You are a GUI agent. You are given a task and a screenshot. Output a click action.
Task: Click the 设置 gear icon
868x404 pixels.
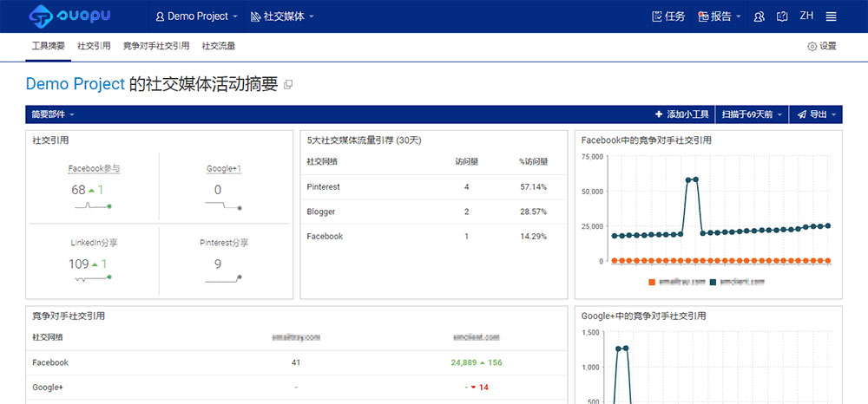(x=812, y=46)
